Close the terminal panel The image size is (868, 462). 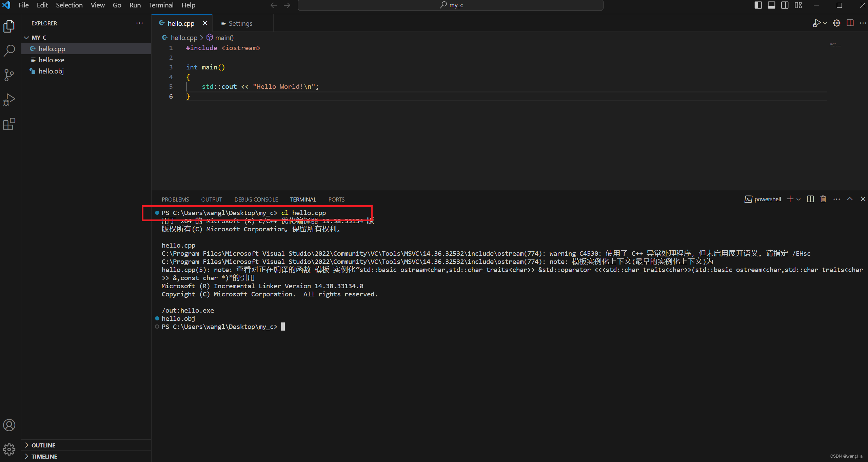863,199
